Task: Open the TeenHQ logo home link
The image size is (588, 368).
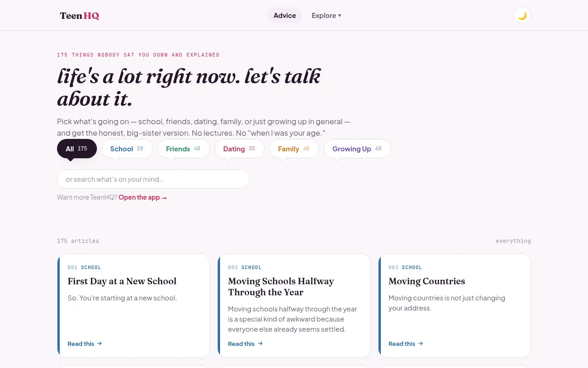Action: click(x=79, y=16)
